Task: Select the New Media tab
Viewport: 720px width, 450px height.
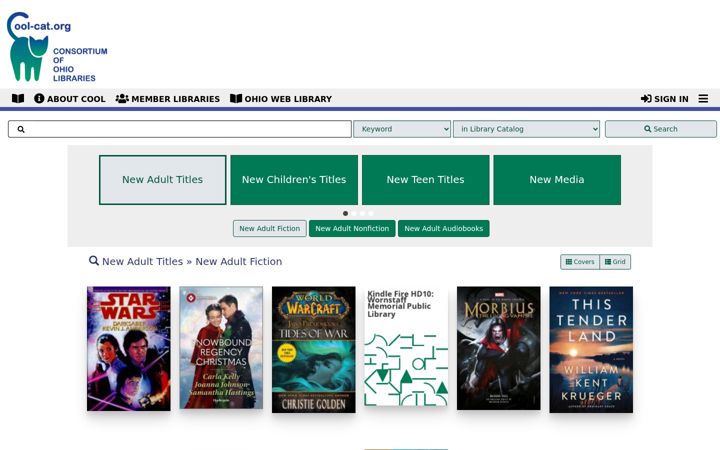Action: point(557,180)
